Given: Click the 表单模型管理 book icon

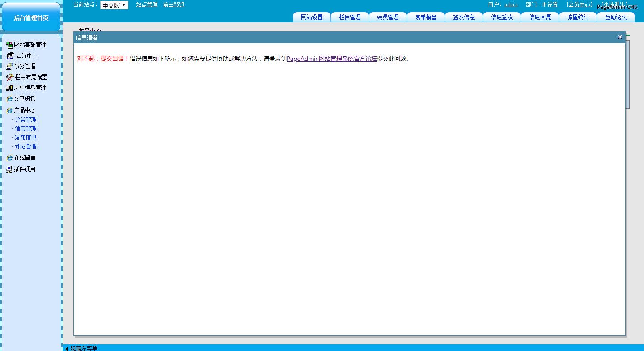Looking at the screenshot, I should 9,88.
